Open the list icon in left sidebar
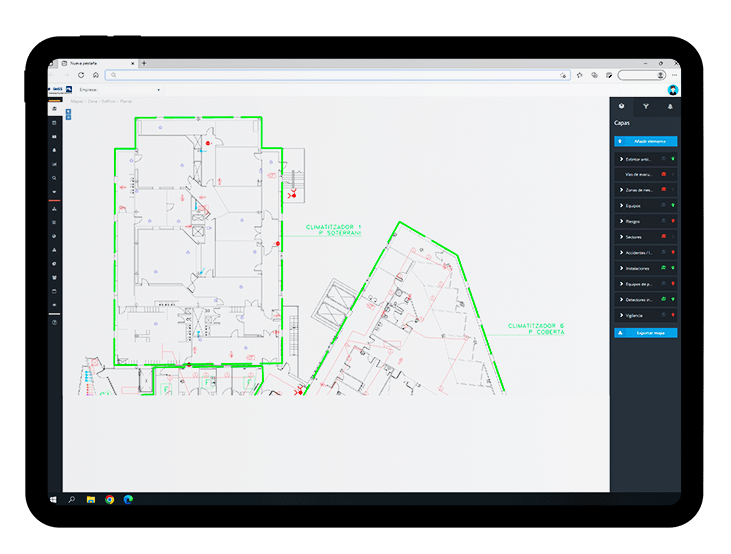Viewport: 731px width, 554px height. coord(55,222)
